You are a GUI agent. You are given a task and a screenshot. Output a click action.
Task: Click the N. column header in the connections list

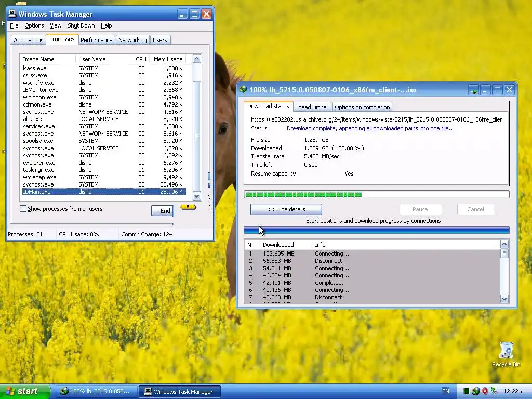click(x=252, y=245)
